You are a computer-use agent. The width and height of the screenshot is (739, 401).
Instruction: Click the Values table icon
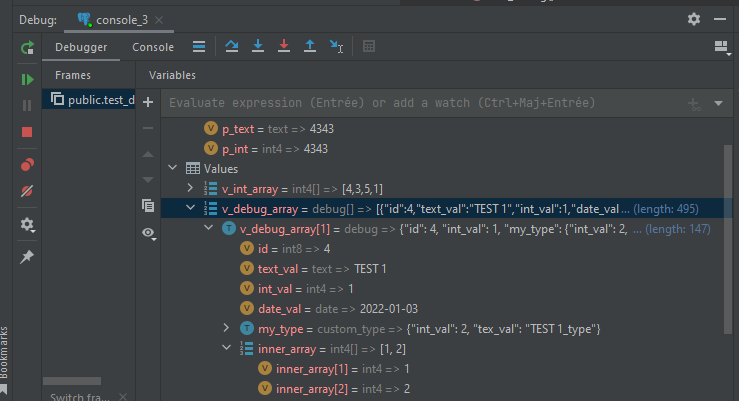point(193,168)
